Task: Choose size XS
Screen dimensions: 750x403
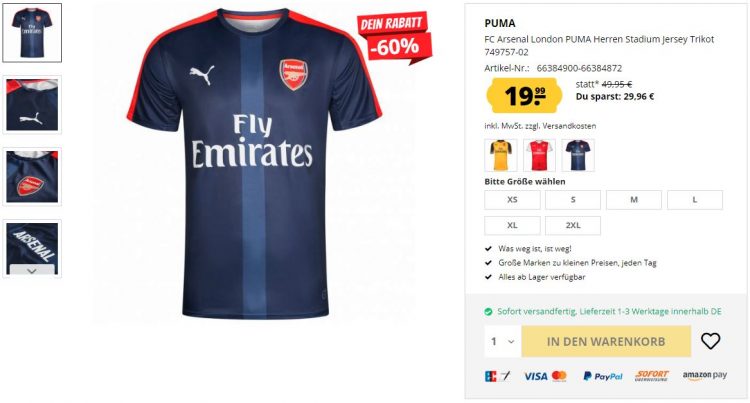Action: pyautogui.click(x=512, y=200)
